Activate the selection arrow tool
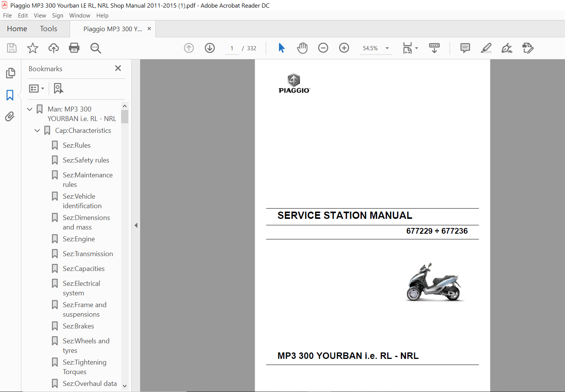Screen dimensions: 565x392 point(281,48)
